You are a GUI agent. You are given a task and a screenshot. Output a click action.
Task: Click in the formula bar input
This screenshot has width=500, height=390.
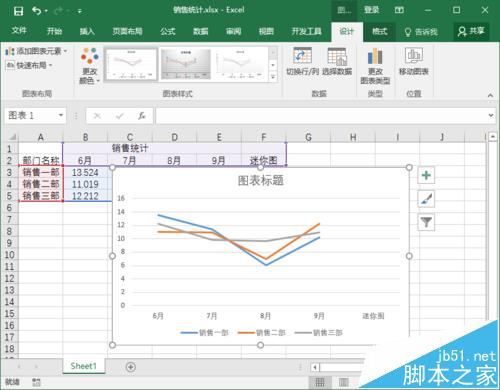321,115
